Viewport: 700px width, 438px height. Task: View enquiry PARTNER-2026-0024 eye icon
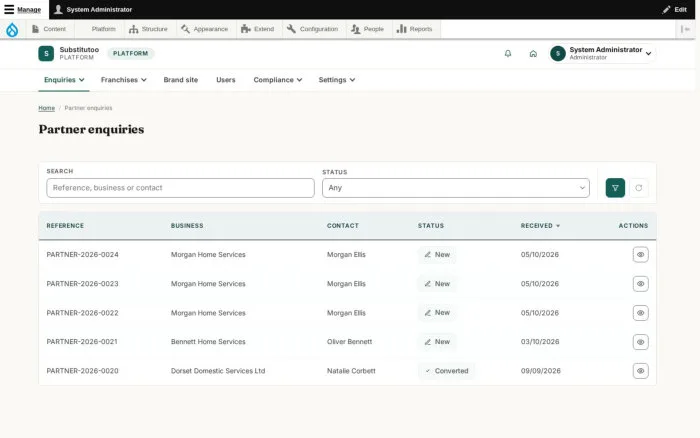coord(641,254)
